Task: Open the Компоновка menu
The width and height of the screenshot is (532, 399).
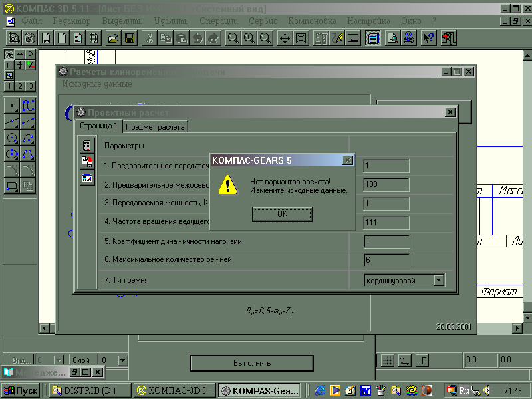Action: (x=312, y=21)
